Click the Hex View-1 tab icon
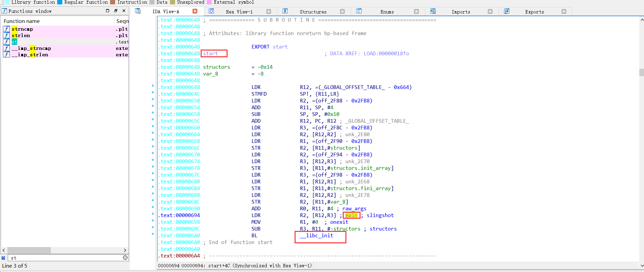Screen dimensions: 644x272 pyautogui.click(x=211, y=11)
